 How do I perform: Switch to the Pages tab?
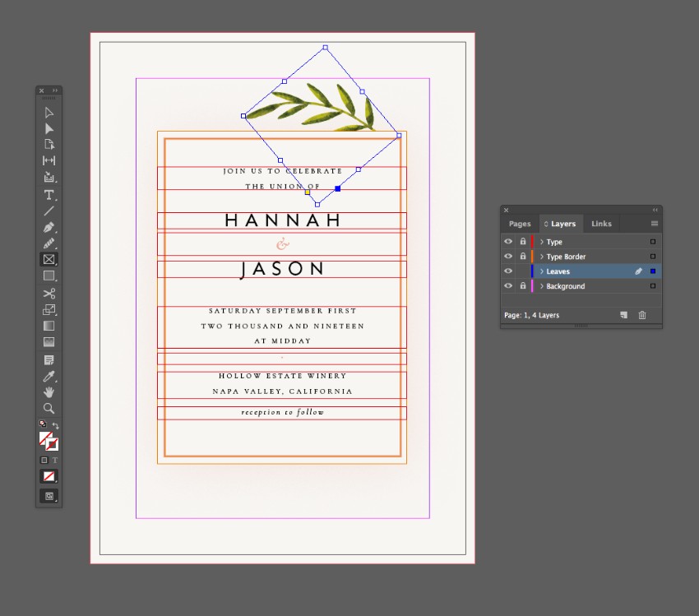[x=520, y=224]
